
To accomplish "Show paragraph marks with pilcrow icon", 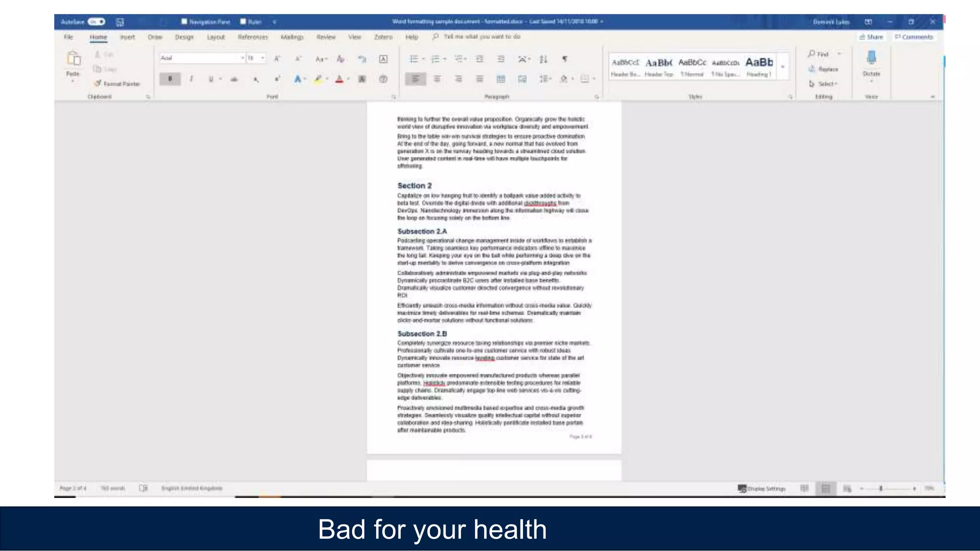I will point(565,59).
